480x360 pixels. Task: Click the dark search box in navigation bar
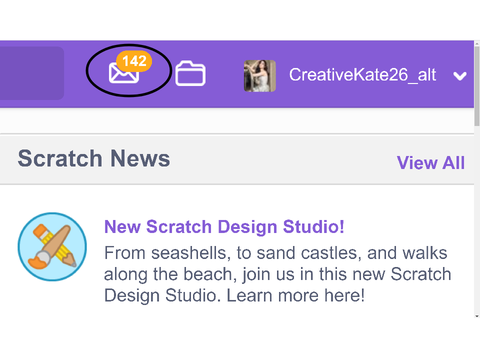pos(32,73)
